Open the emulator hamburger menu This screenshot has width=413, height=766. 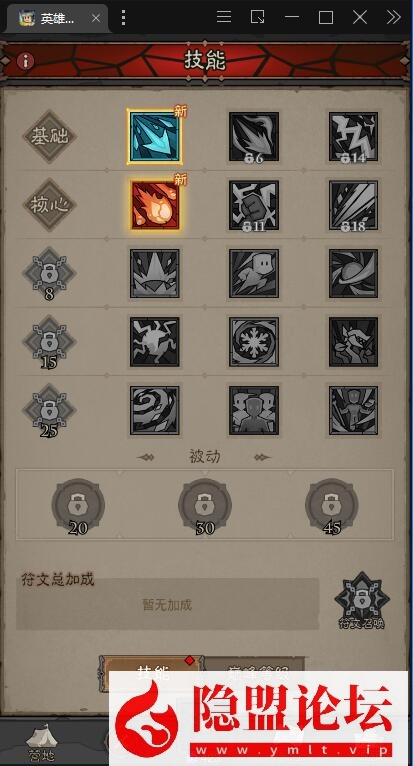tap(224, 17)
